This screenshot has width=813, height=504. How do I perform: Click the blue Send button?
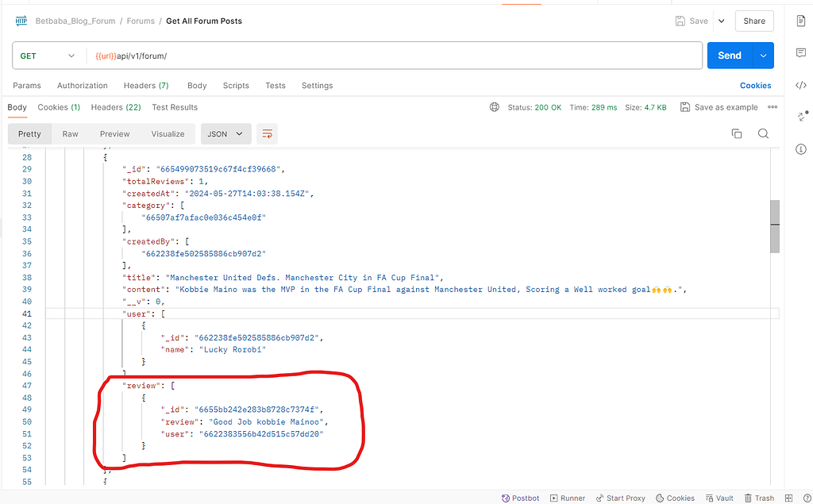(729, 56)
